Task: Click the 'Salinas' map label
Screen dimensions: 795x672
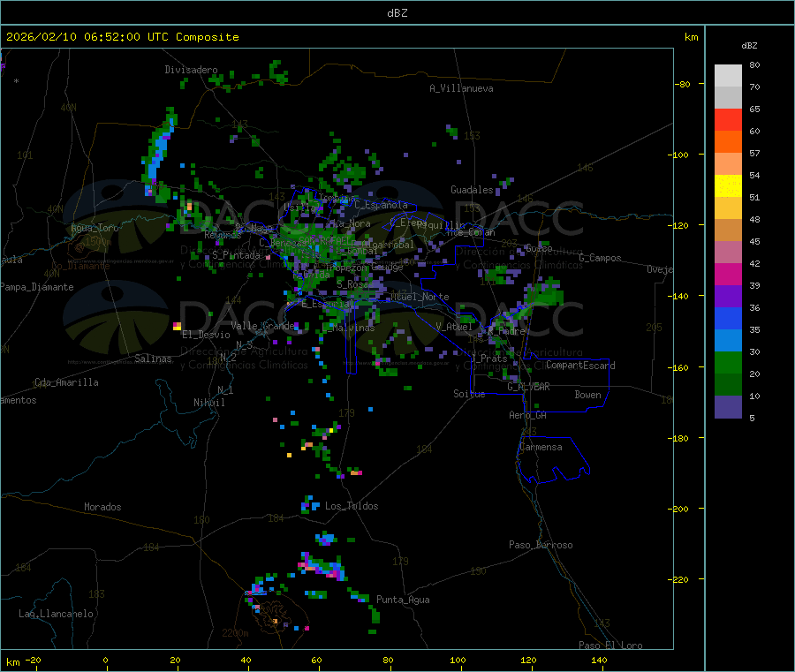Action: (153, 359)
